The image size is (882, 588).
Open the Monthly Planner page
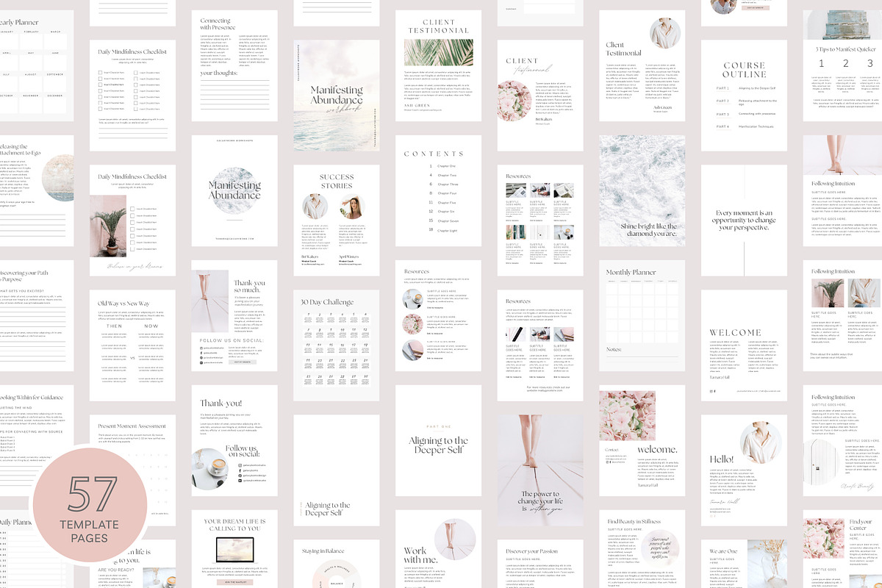[x=642, y=316]
